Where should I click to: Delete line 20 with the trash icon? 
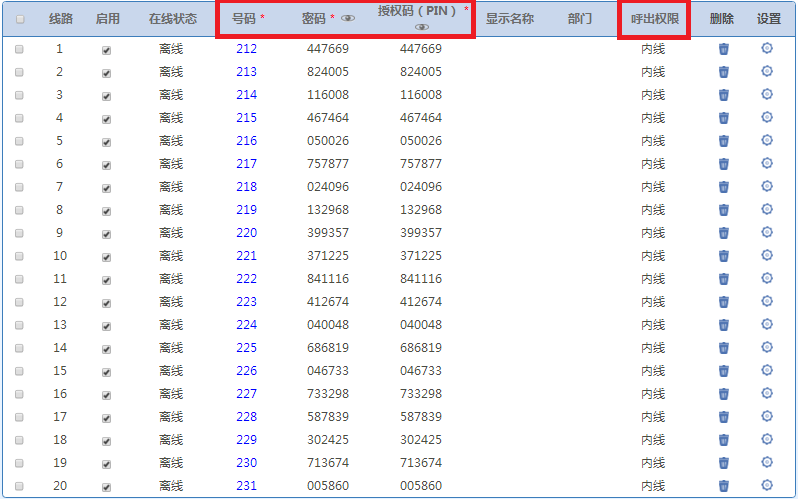(x=724, y=486)
